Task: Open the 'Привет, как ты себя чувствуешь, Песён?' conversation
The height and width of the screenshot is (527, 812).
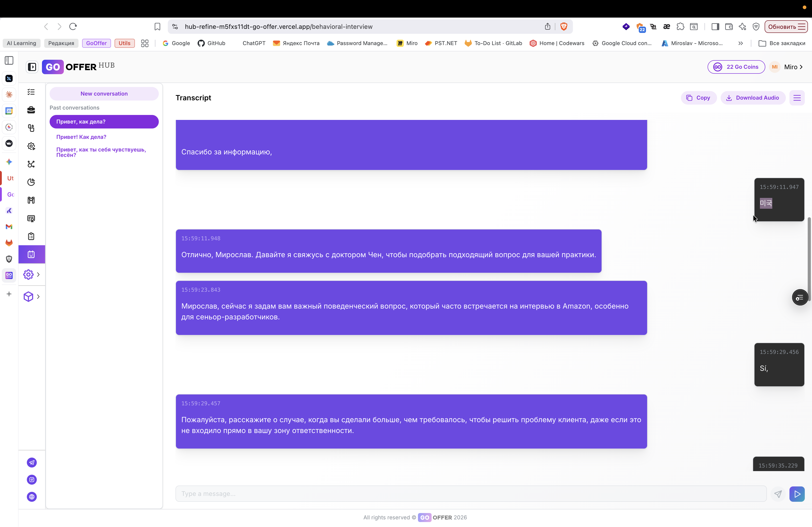Action: click(x=101, y=152)
